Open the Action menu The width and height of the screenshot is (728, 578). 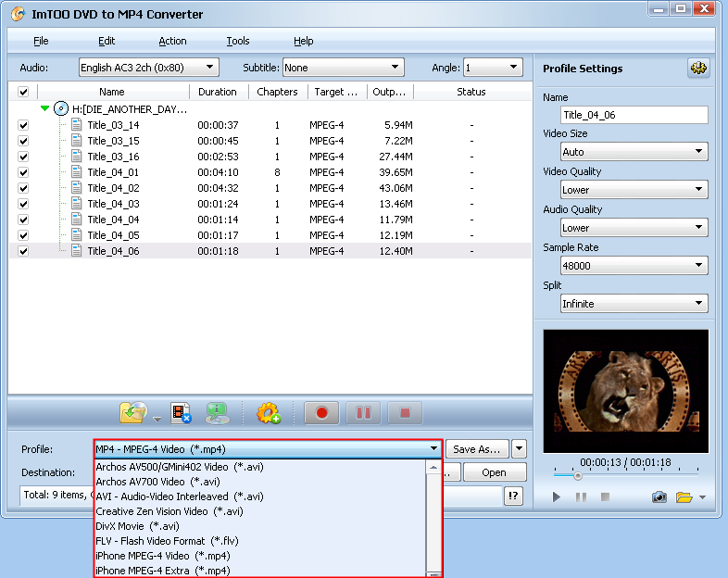pyautogui.click(x=172, y=41)
